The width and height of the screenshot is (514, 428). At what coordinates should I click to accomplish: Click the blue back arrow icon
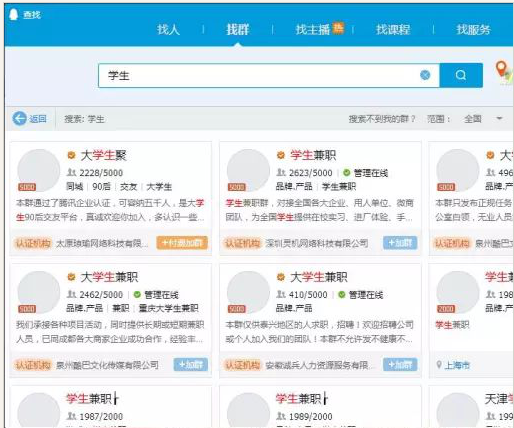pyautogui.click(x=19, y=118)
